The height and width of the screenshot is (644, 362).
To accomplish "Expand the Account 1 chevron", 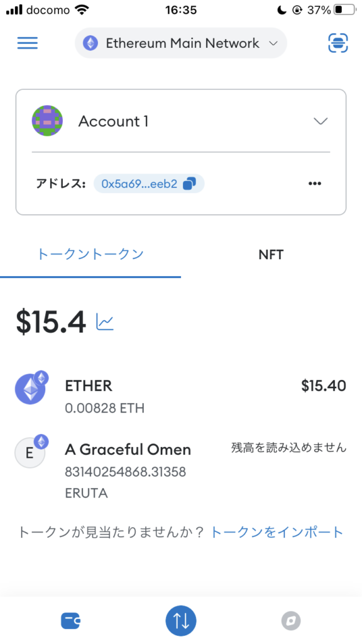I will [320, 121].
